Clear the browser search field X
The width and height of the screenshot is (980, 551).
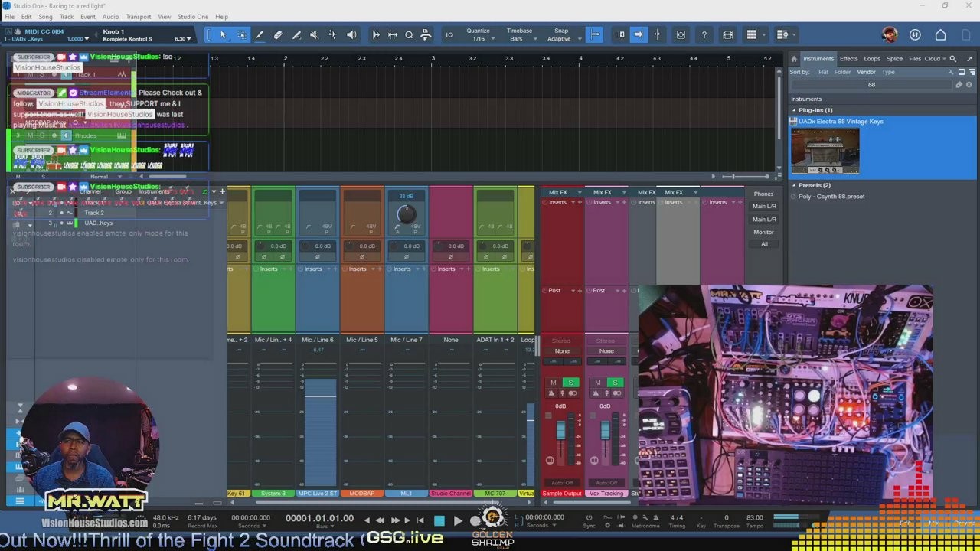(x=970, y=85)
